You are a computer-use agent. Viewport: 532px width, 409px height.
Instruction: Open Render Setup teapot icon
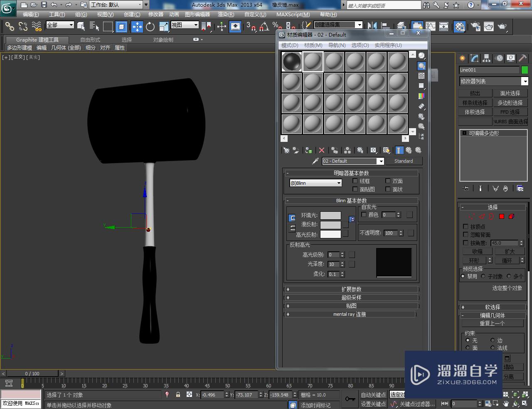tap(475, 27)
